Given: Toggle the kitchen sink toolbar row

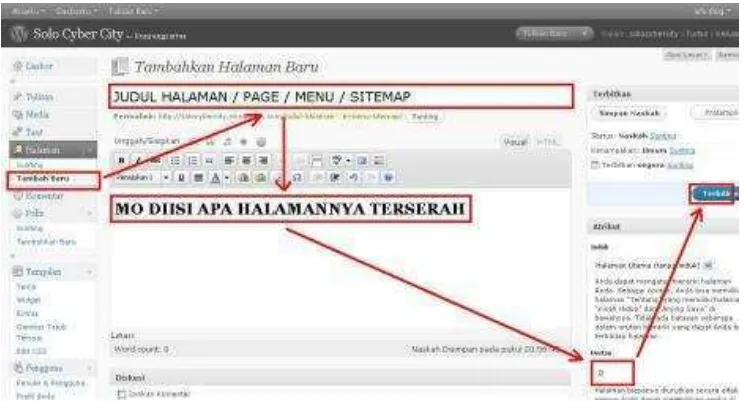Looking at the screenshot, I should (379, 160).
